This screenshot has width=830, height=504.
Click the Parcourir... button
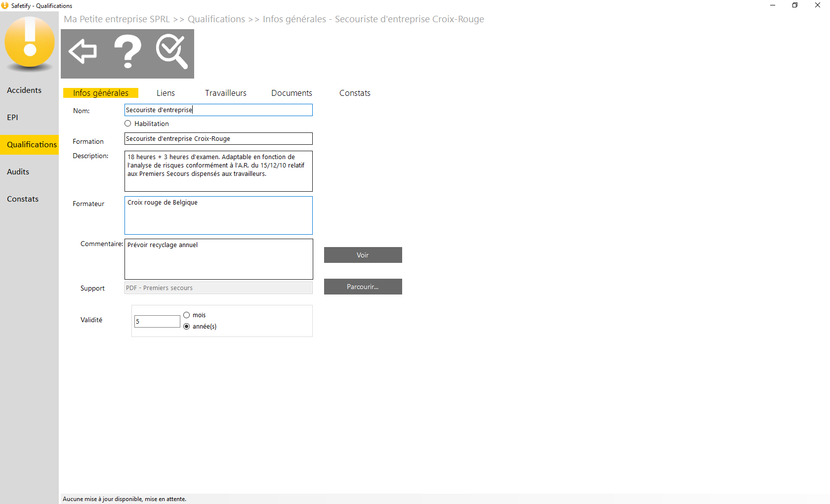[363, 287]
